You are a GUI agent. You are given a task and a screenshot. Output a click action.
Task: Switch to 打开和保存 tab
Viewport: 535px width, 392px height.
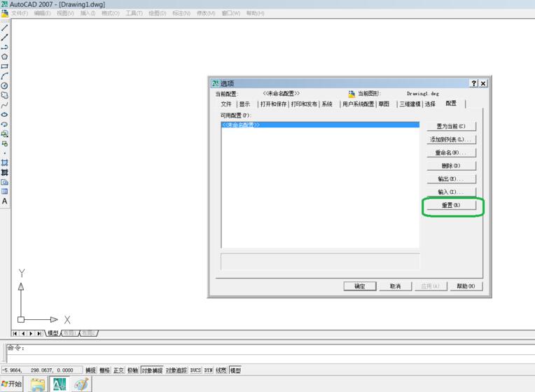[x=273, y=104]
